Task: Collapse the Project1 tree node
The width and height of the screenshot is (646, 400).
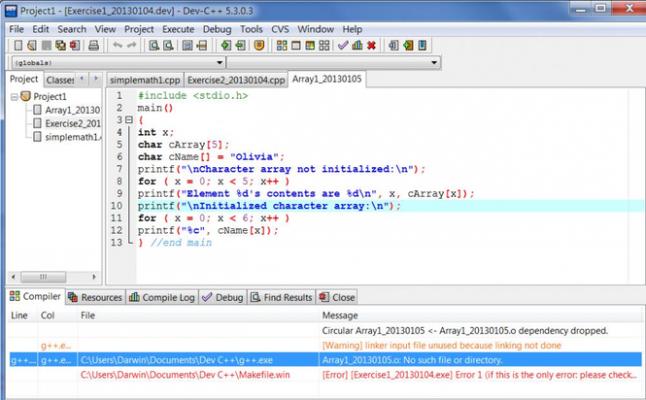Action: [x=14, y=97]
